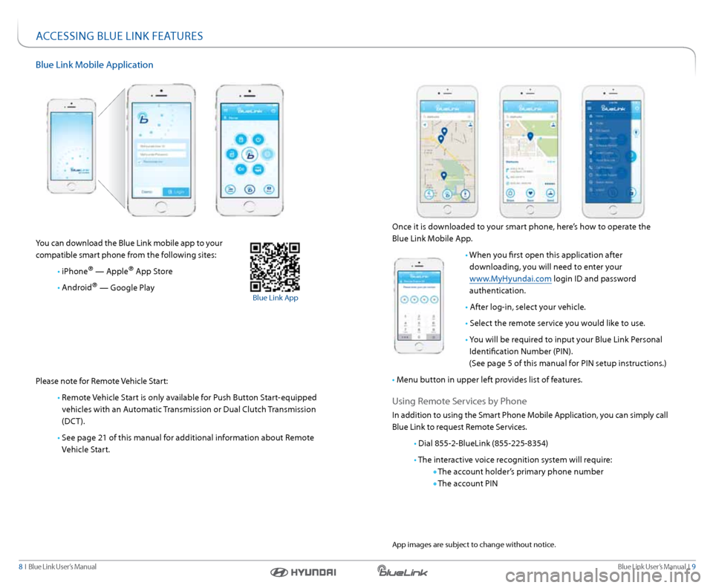Click the "Using Remote Services by Phone" heading
Viewport: 713px width, 588px height.
click(x=459, y=401)
